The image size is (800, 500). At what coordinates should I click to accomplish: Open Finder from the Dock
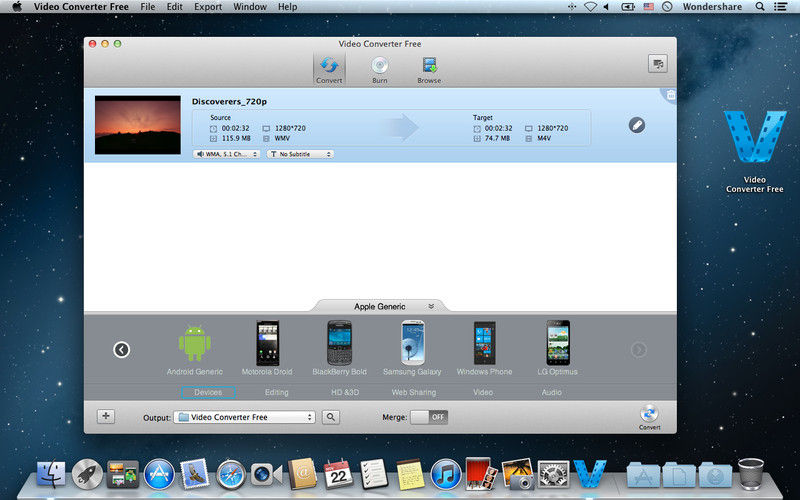pyautogui.click(x=51, y=474)
